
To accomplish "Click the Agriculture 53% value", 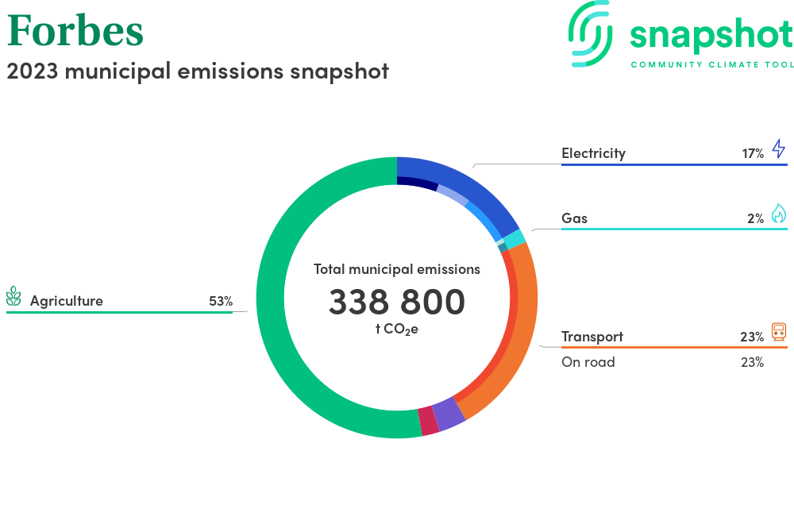I will coord(220,301).
